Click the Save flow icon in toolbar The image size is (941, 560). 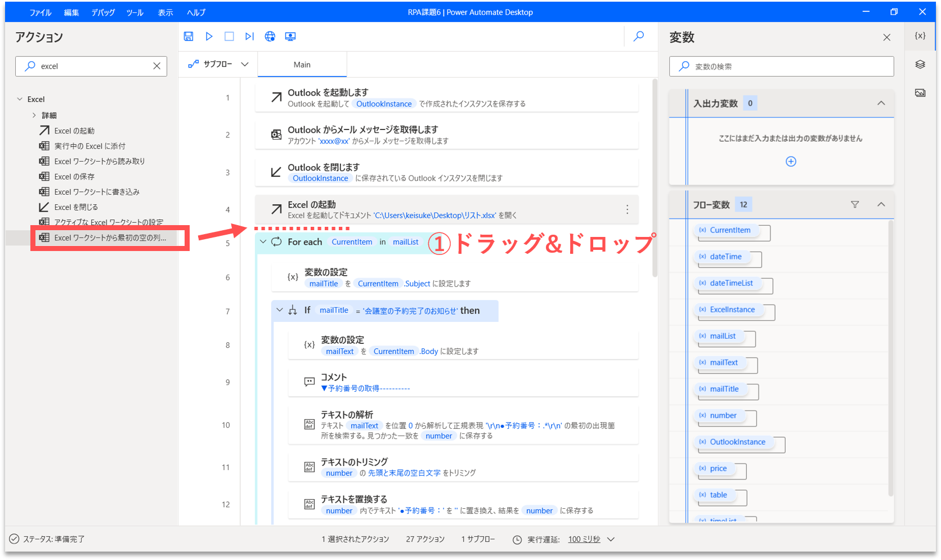click(189, 37)
